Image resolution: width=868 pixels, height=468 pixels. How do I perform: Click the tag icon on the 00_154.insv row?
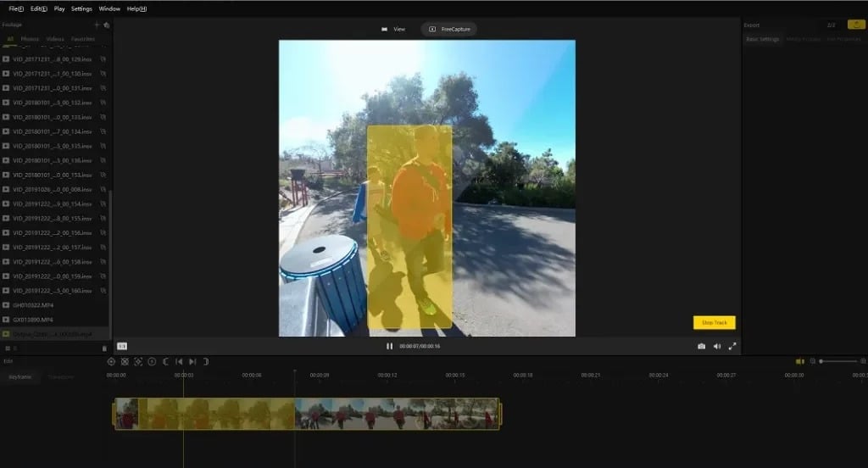tap(103, 203)
